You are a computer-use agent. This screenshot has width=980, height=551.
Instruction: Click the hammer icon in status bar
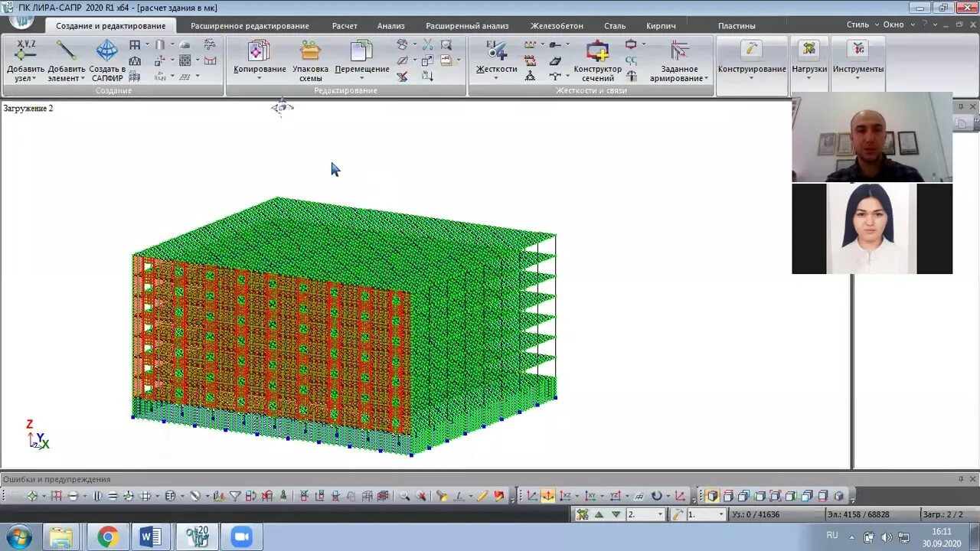click(x=678, y=514)
